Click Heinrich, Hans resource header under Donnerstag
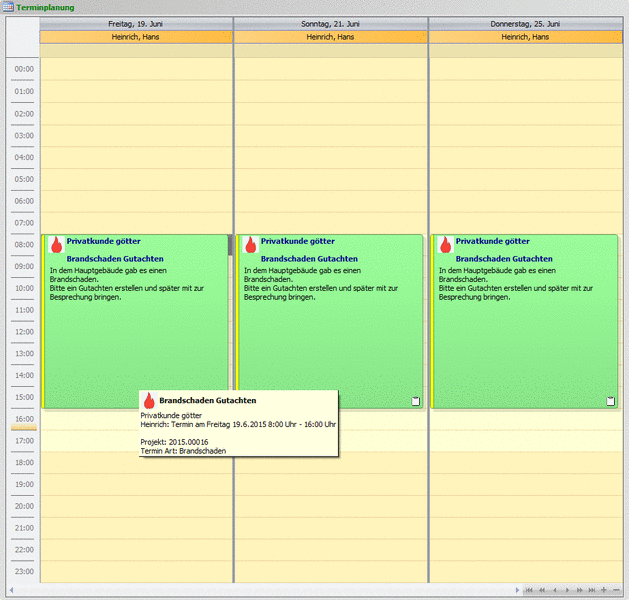 coord(525,37)
